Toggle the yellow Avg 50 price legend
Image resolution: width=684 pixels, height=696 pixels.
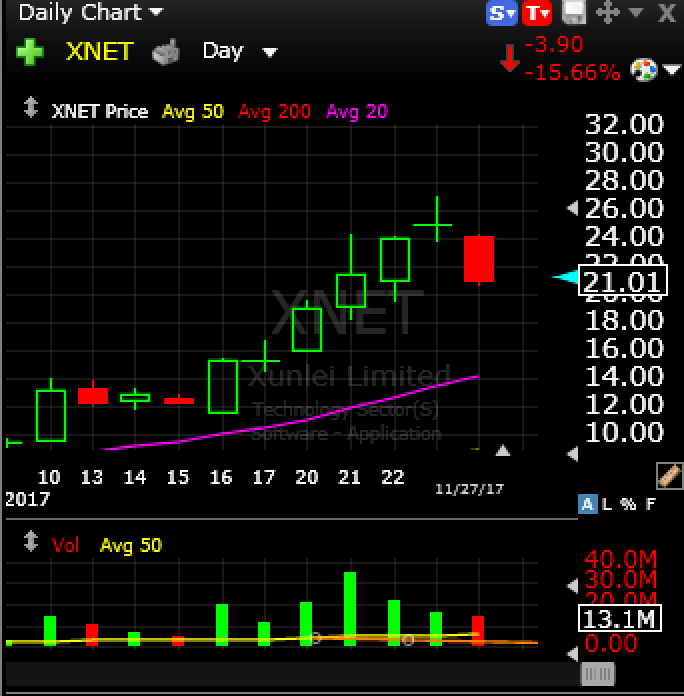(x=193, y=111)
